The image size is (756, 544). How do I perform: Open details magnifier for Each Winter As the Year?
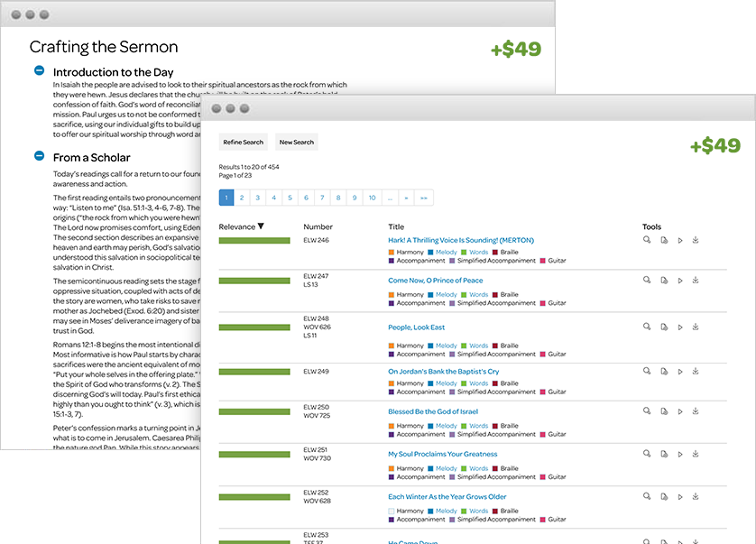coord(647,496)
